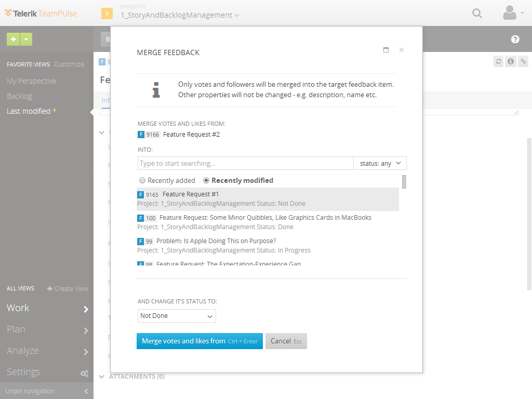The image size is (532, 399).
Task: Focus the Type to start searching field
Action: [x=246, y=163]
